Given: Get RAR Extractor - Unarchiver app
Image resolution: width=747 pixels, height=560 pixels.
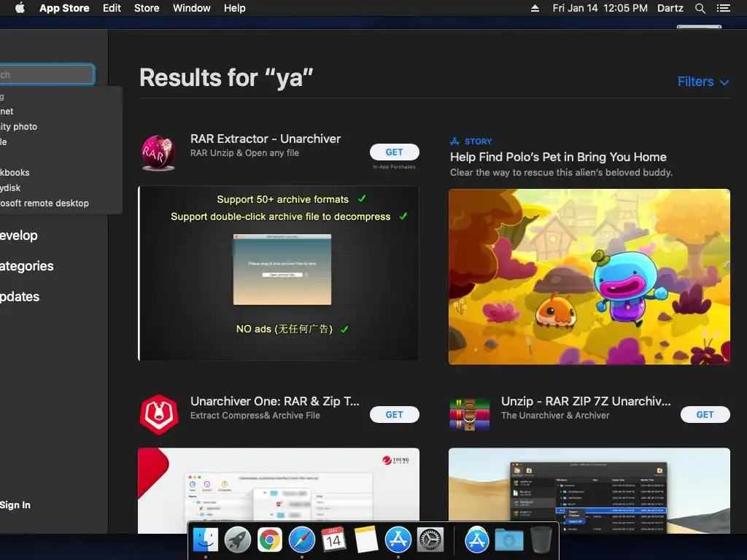Looking at the screenshot, I should pyautogui.click(x=395, y=152).
